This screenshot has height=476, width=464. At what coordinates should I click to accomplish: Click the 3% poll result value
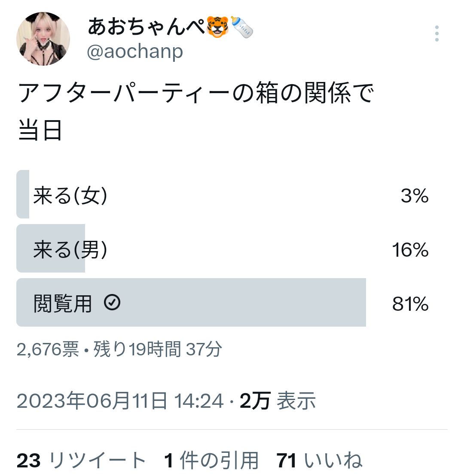(x=415, y=196)
